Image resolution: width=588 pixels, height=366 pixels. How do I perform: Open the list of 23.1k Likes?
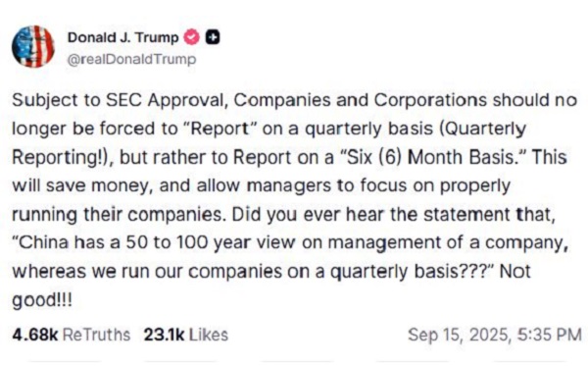186,335
